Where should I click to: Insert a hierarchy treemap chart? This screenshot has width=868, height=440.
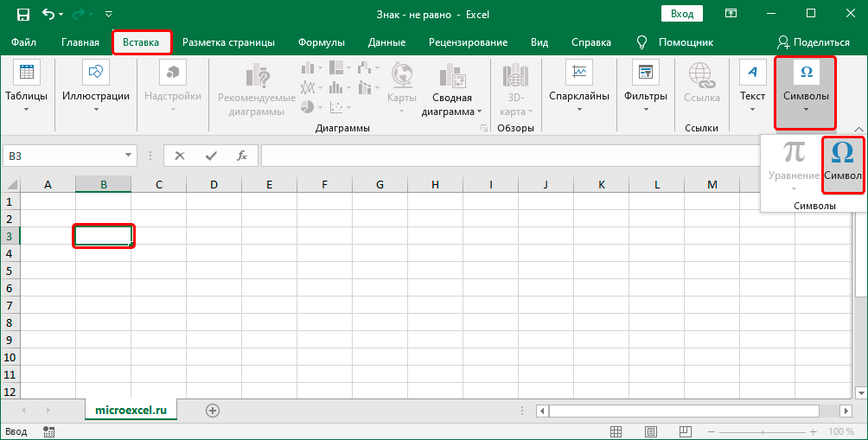(340, 68)
